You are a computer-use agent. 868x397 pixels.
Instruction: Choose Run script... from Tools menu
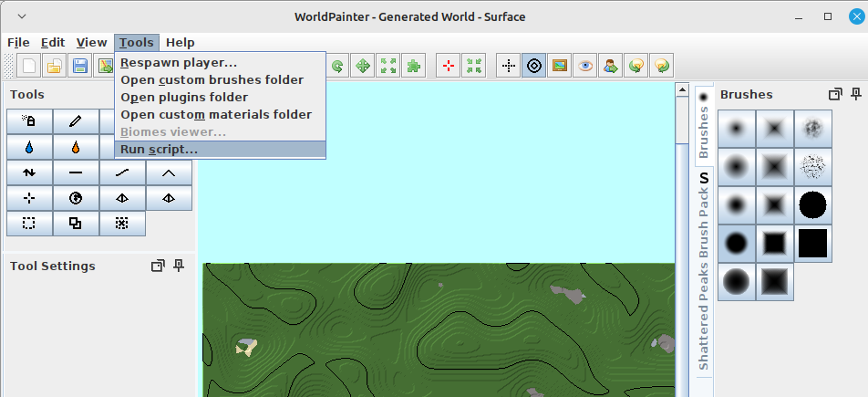tap(160, 150)
